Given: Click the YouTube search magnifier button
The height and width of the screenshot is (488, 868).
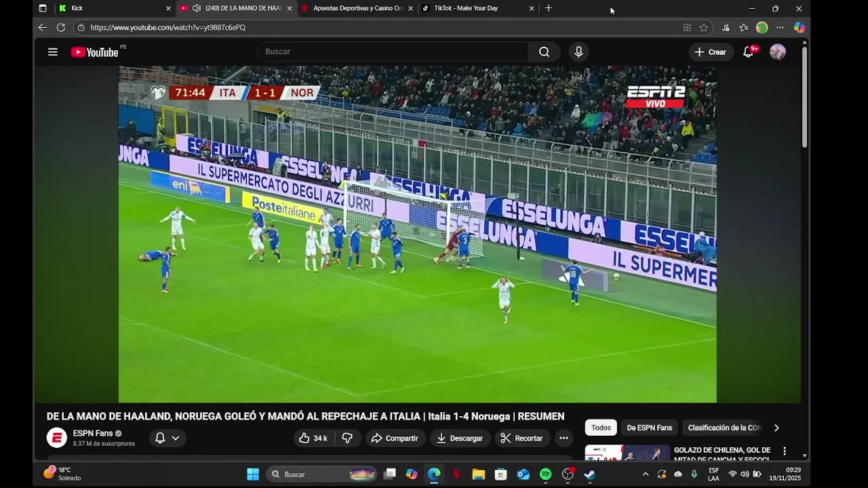Looking at the screenshot, I should point(544,52).
